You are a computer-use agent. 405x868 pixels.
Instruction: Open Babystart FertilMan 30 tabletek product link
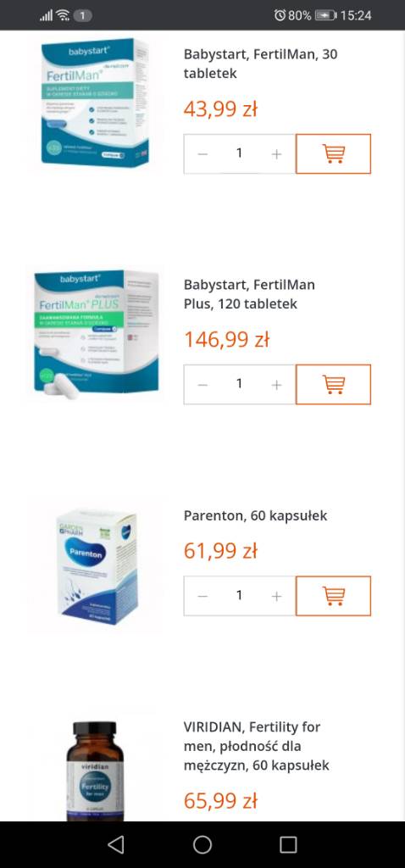point(261,64)
